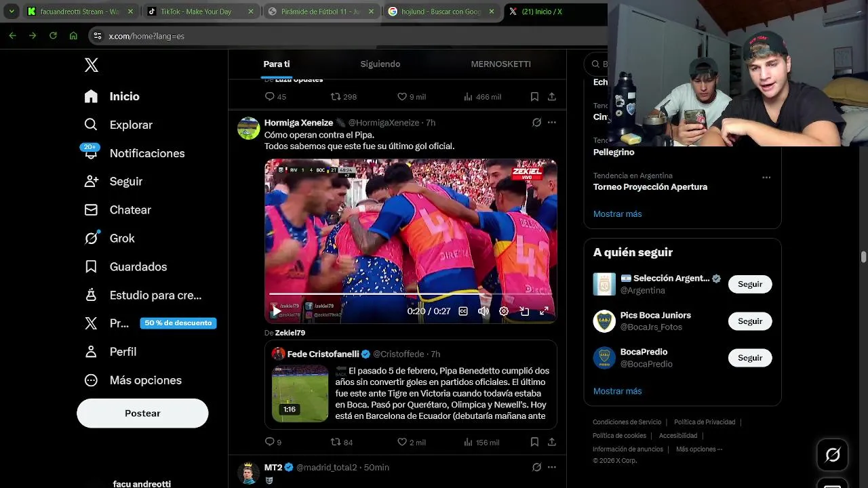Viewport: 868px width, 488px height.
Task: Share the Hormiga Xeneize post
Action: 552,442
